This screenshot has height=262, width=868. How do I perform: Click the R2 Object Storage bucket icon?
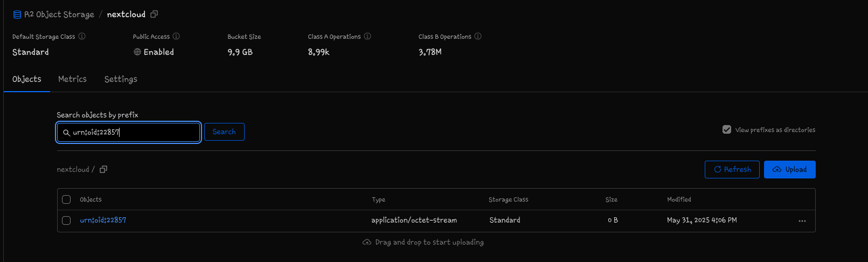point(17,15)
